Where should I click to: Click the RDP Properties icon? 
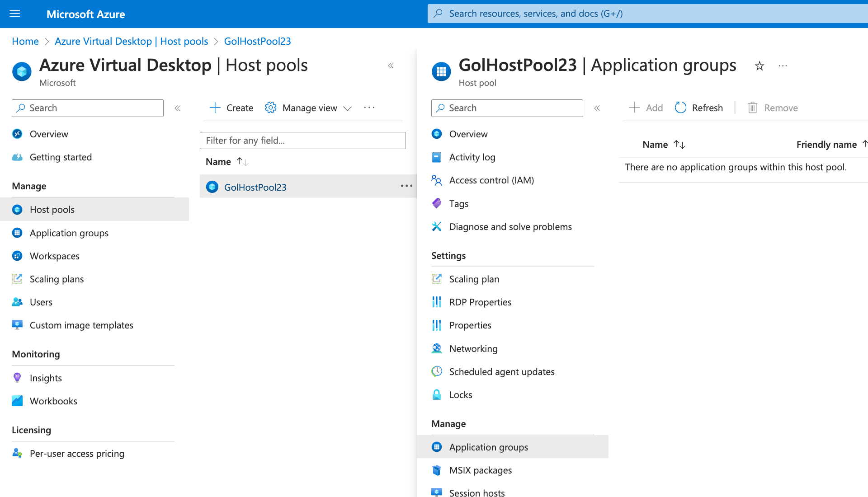[437, 302]
